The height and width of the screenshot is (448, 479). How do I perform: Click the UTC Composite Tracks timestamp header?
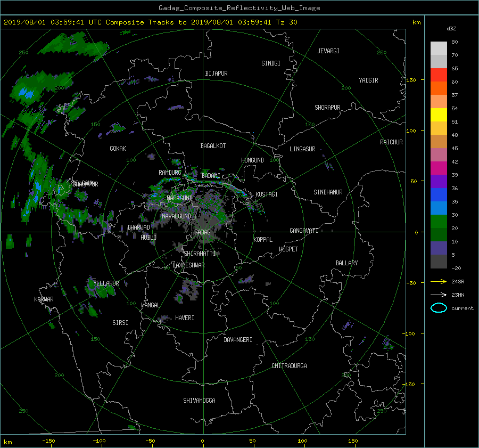[x=150, y=22]
